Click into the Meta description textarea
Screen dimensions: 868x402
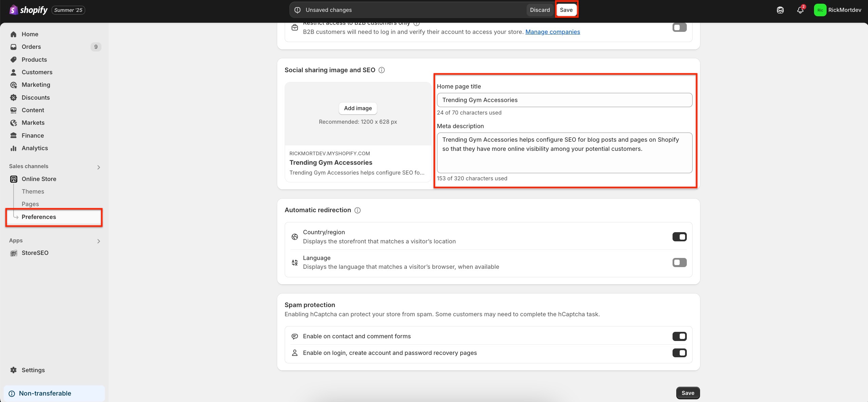pyautogui.click(x=564, y=153)
